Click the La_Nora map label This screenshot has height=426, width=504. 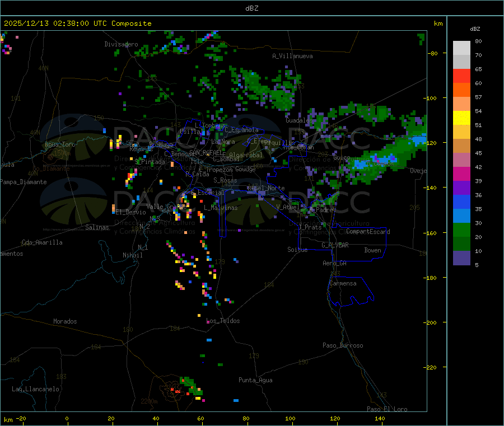223,142
